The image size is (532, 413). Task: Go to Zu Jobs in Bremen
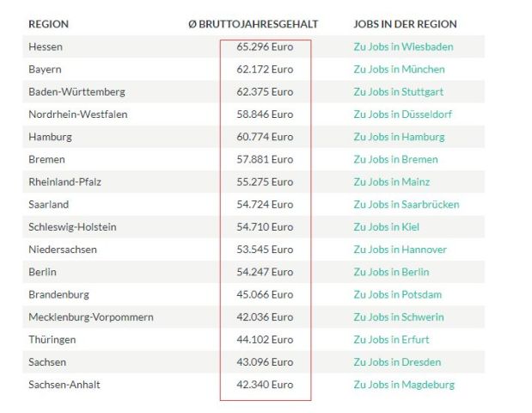pos(395,159)
